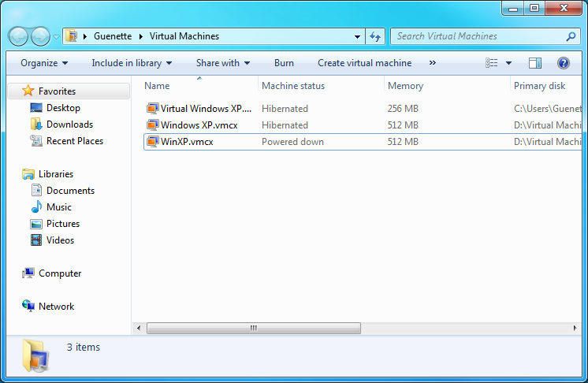The image size is (588, 383).
Task: Open Desktop from the navigation pane
Action: 63,108
